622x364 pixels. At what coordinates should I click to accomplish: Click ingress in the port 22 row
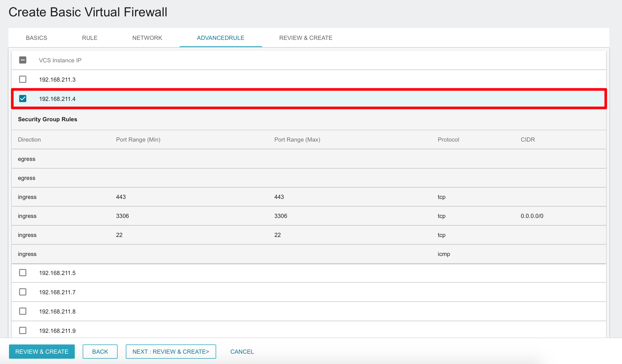(x=27, y=235)
